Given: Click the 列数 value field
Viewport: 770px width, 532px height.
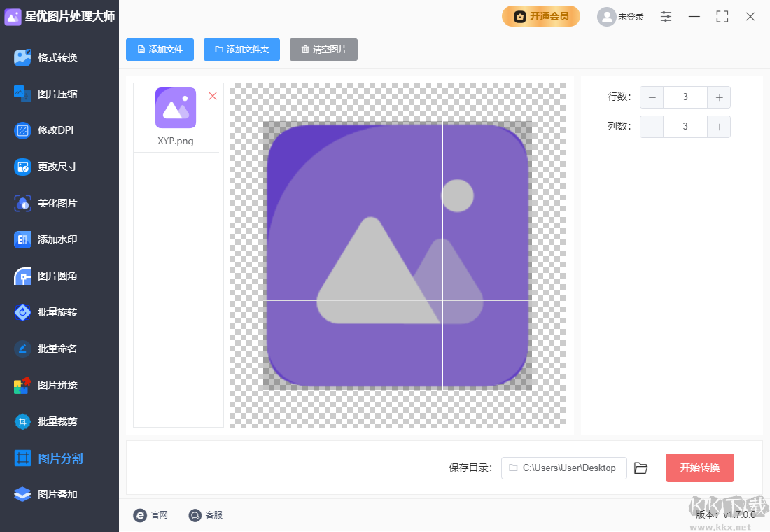Looking at the screenshot, I should (685, 127).
